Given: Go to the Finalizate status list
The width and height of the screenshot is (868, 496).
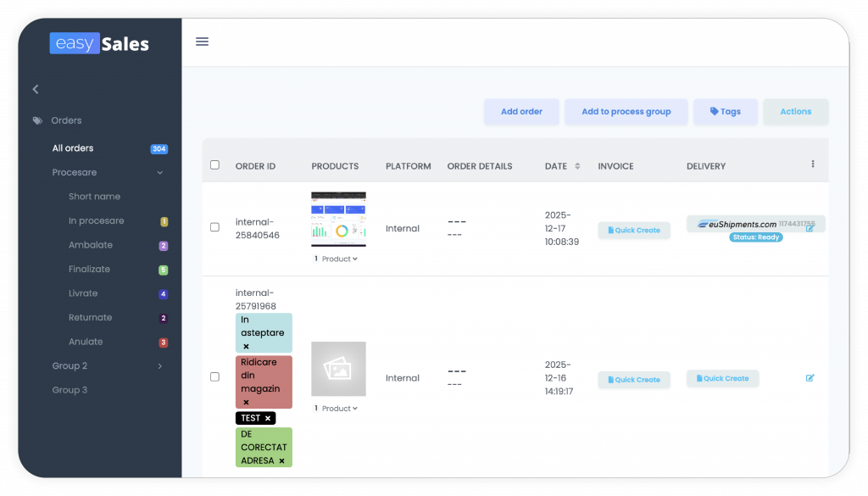Looking at the screenshot, I should pos(89,269).
